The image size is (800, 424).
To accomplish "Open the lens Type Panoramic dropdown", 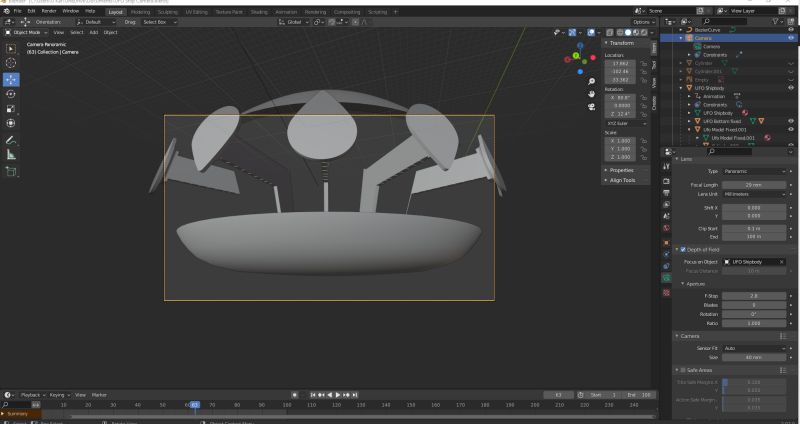I will [x=754, y=171].
